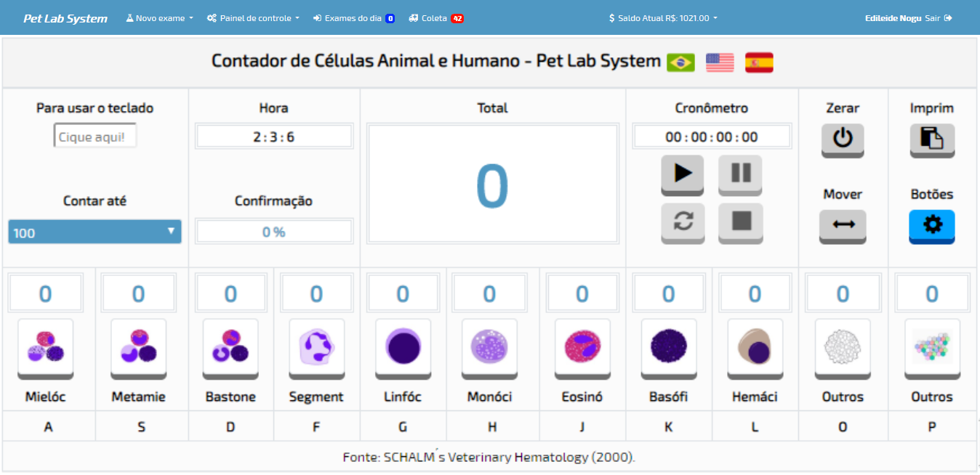Stop the chronometer with square button
980x475 pixels.
(x=740, y=221)
